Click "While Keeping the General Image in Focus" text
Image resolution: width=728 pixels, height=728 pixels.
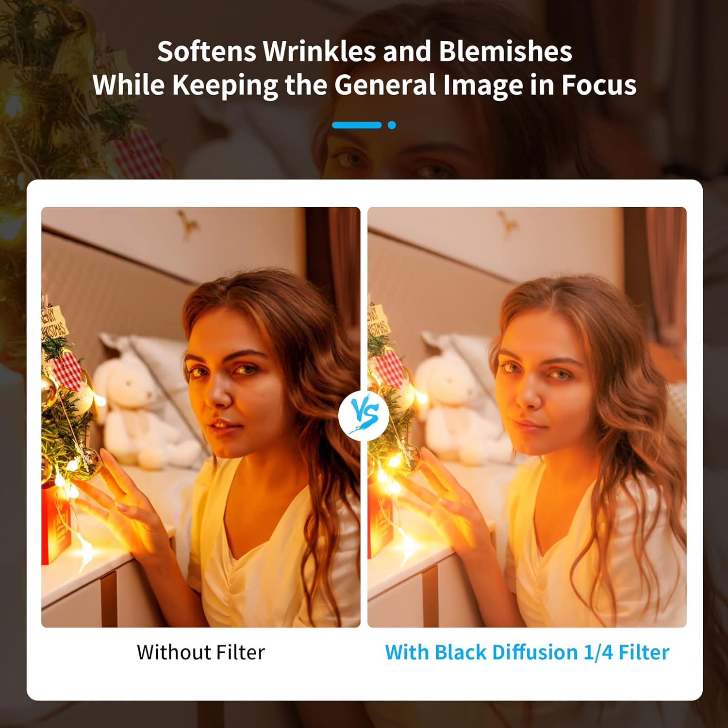364,85
